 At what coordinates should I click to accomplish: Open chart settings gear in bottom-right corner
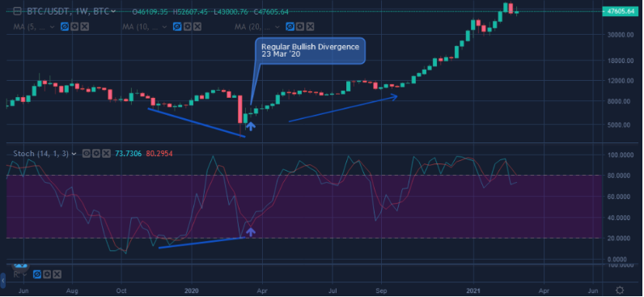pos(620,290)
